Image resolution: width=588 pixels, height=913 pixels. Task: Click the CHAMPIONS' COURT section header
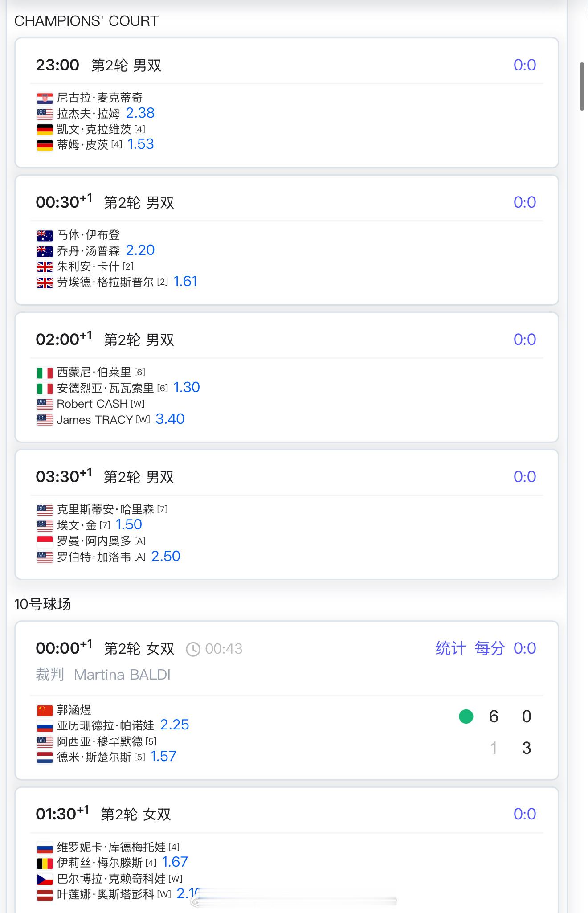click(86, 21)
